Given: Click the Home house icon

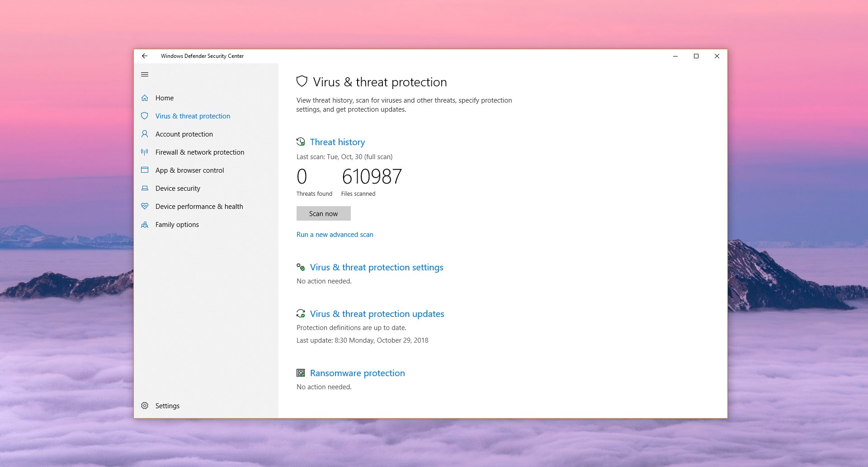Looking at the screenshot, I should pyautogui.click(x=145, y=98).
